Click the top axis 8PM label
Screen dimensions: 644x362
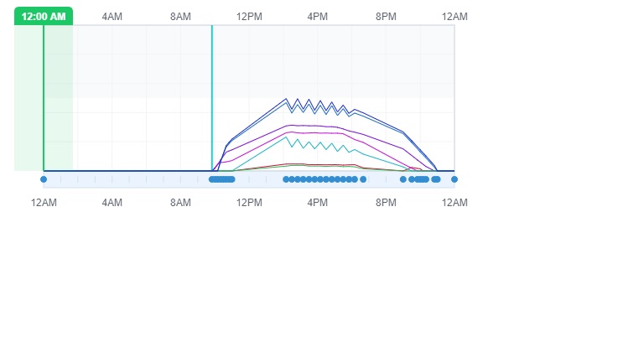coord(386,17)
